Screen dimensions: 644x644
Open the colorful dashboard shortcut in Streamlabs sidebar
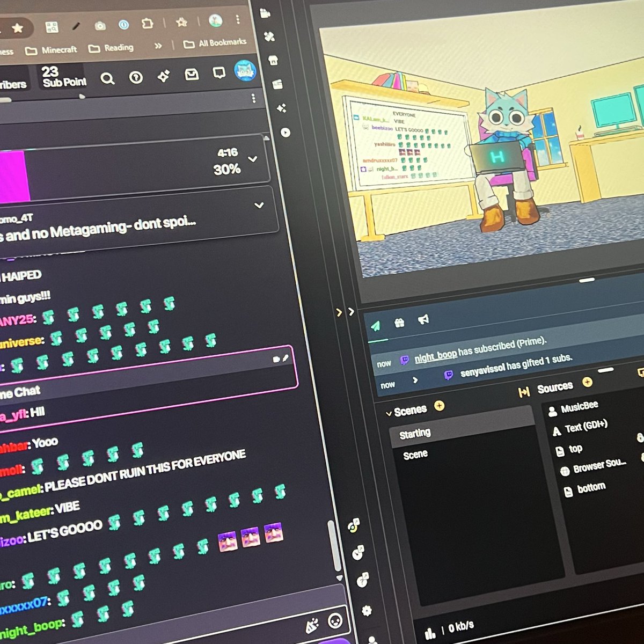point(354,525)
